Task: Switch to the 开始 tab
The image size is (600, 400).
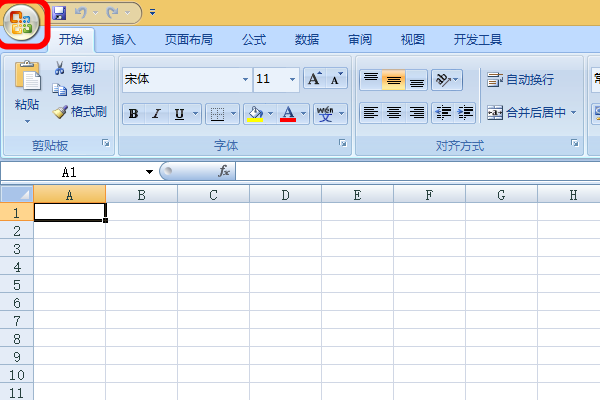Action: [x=71, y=39]
